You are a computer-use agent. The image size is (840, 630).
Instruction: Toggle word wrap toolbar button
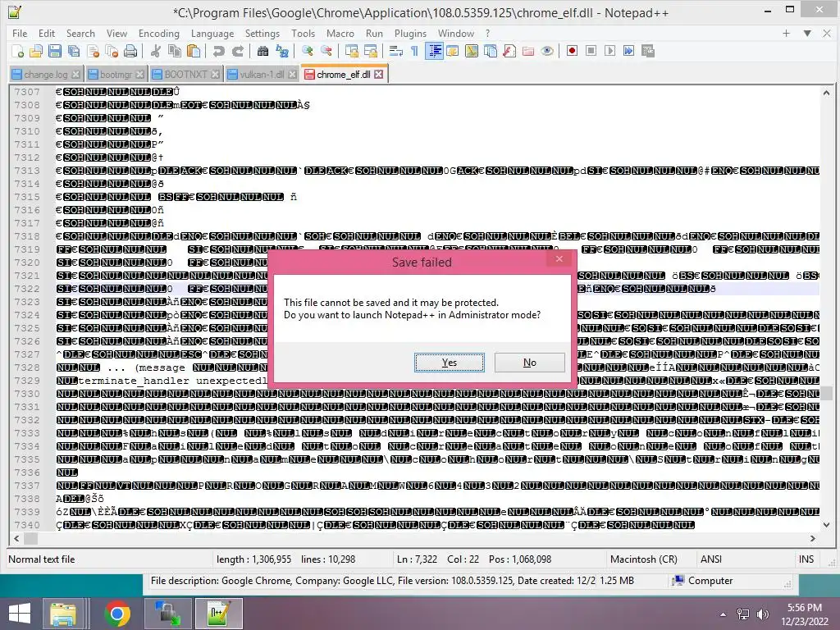(395, 51)
